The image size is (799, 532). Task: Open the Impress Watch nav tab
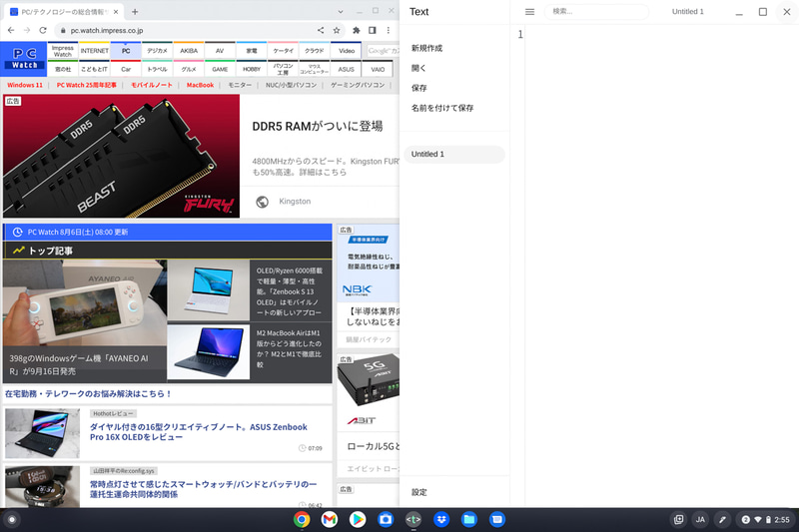pos(63,51)
